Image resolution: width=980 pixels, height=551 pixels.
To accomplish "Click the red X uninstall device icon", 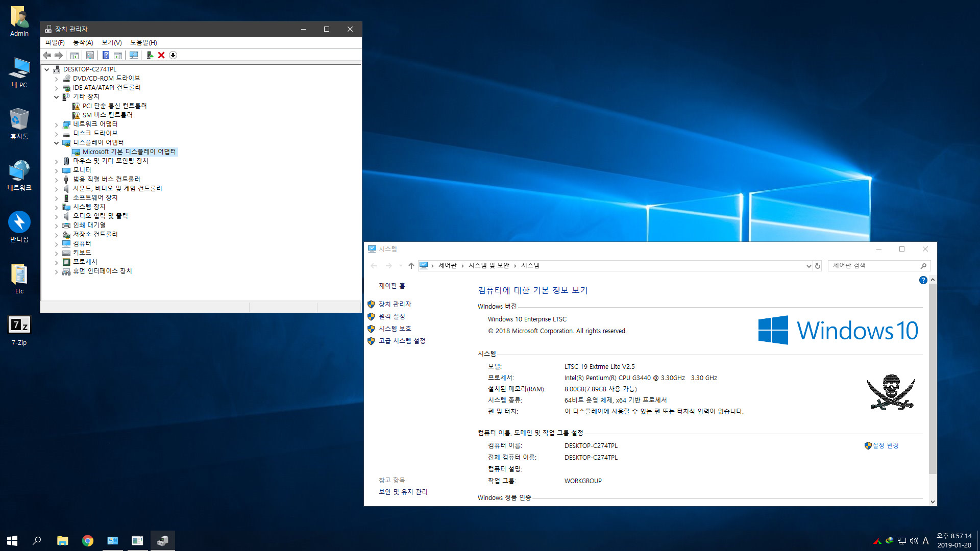I will point(161,55).
